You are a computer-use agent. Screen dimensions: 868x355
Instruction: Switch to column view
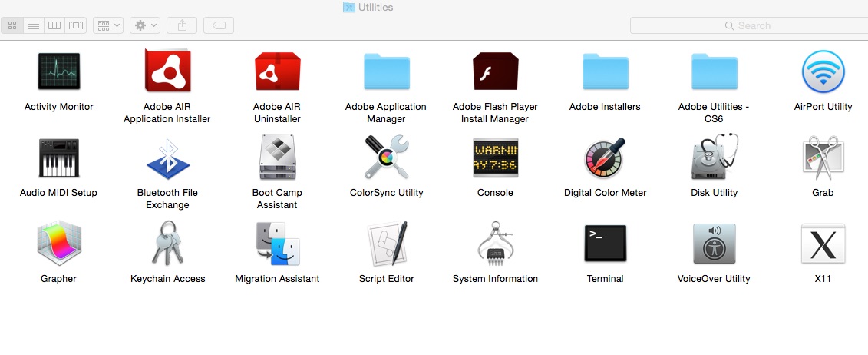(54, 25)
